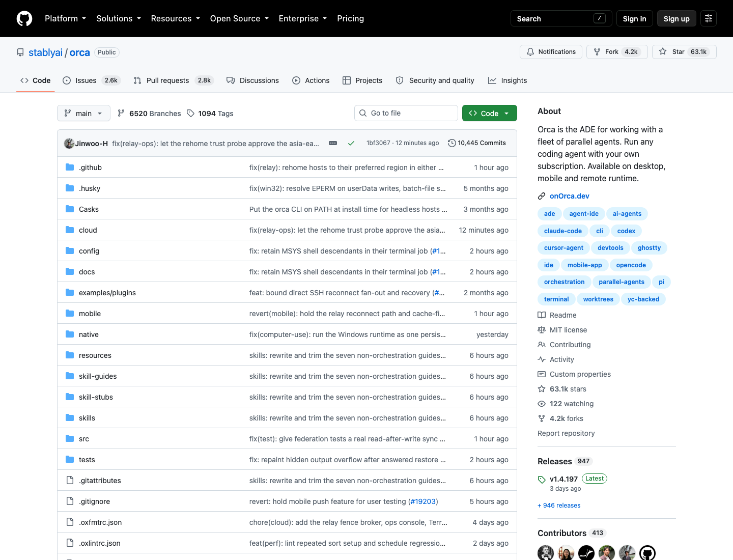
Task: Focus the header Search field
Action: [561, 18]
